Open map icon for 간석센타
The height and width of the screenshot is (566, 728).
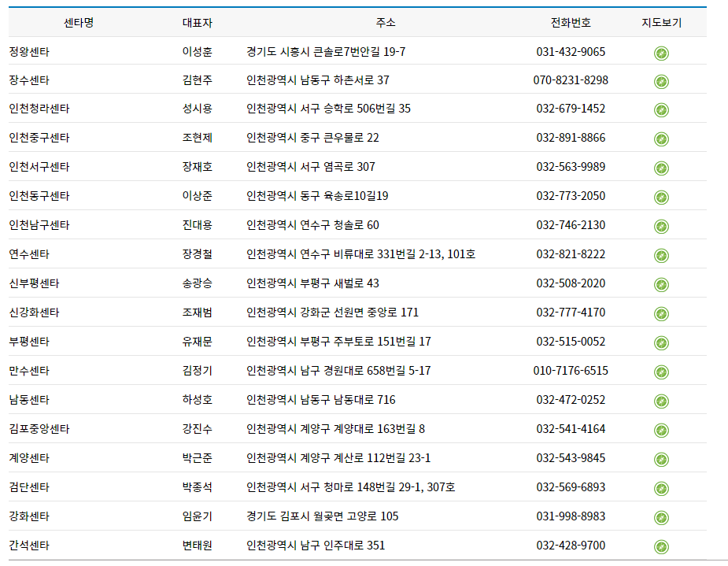click(661, 547)
